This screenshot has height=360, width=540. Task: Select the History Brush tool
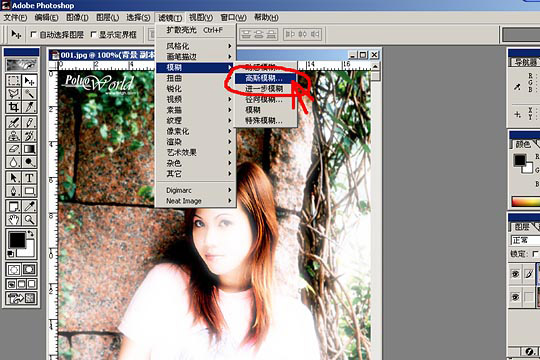click(29, 136)
